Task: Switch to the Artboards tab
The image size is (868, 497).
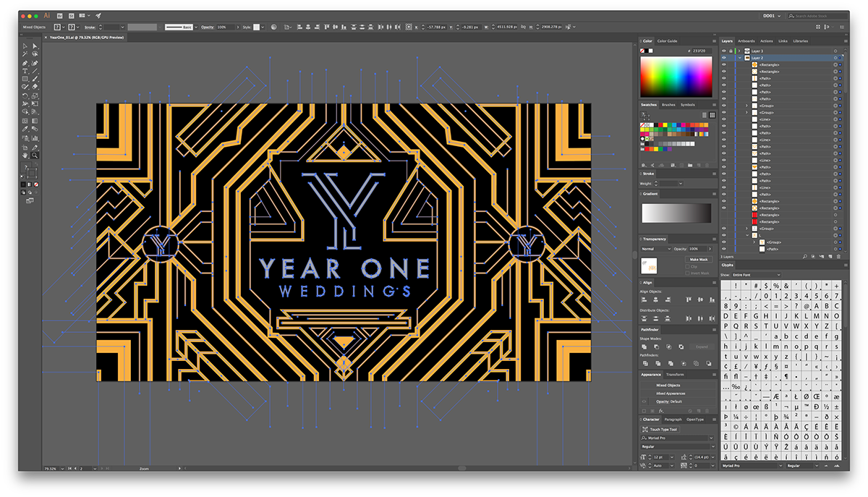Action: [746, 41]
